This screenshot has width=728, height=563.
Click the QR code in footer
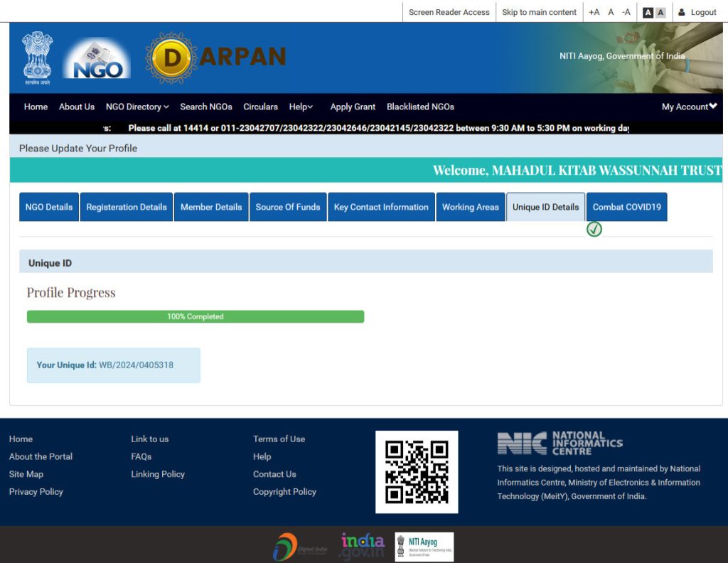click(417, 472)
